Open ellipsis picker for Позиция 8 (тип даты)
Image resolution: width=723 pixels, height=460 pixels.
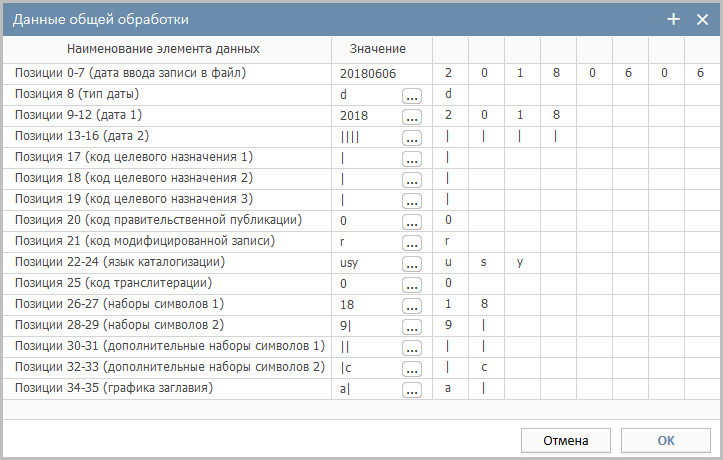tap(413, 95)
